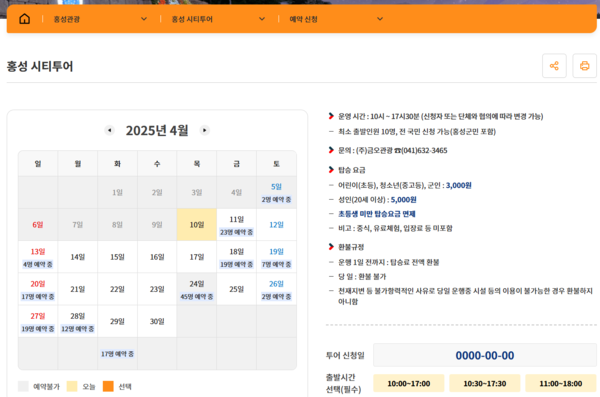Screen dimensions: 600x397
Task: Select 17일 on the calendar
Action: pos(197,257)
